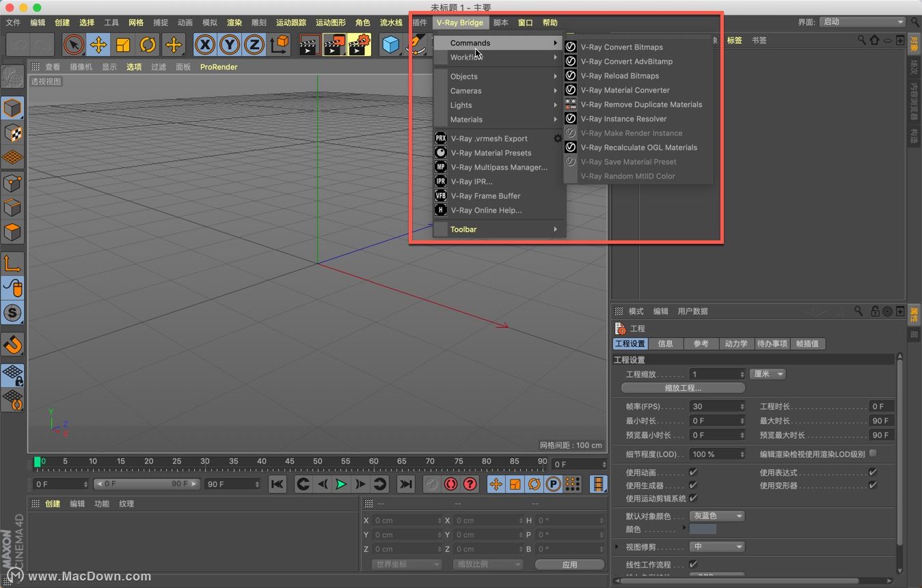The image size is (922, 588).
Task: Toggle the Z axis lock
Action: pos(254,45)
